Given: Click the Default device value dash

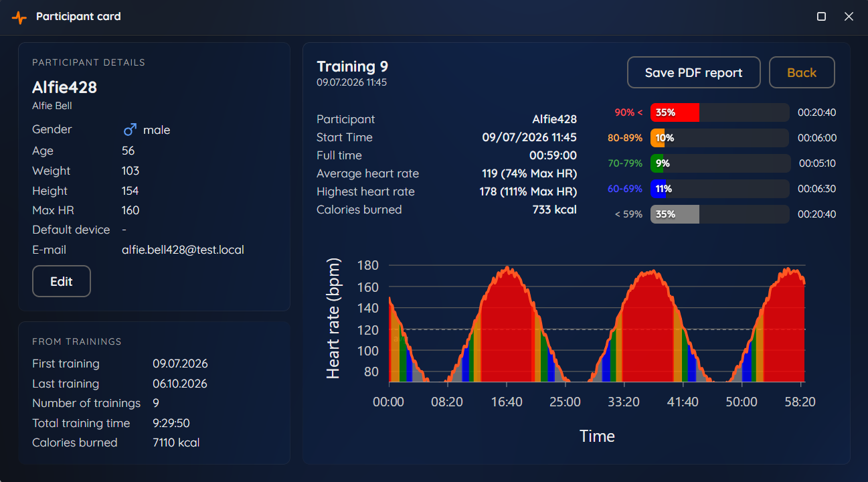Looking at the screenshot, I should [x=124, y=230].
